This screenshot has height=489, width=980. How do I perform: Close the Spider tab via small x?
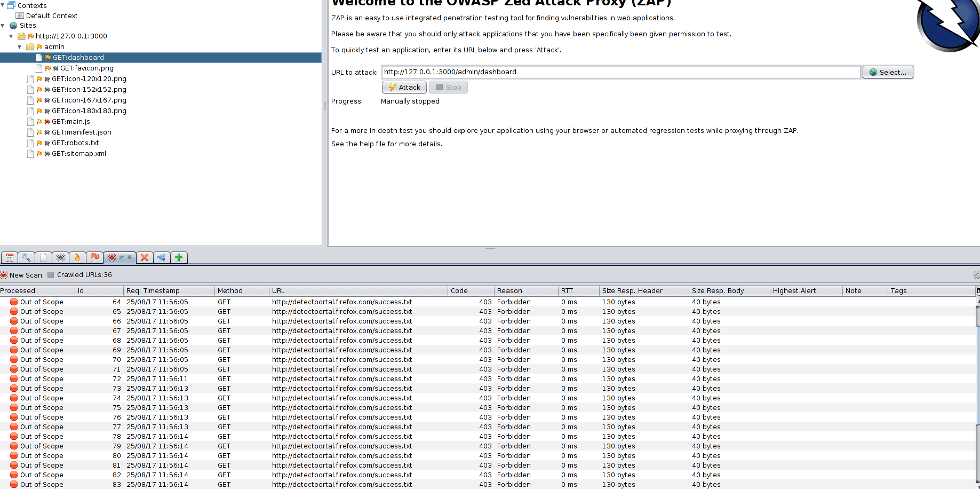tap(130, 257)
